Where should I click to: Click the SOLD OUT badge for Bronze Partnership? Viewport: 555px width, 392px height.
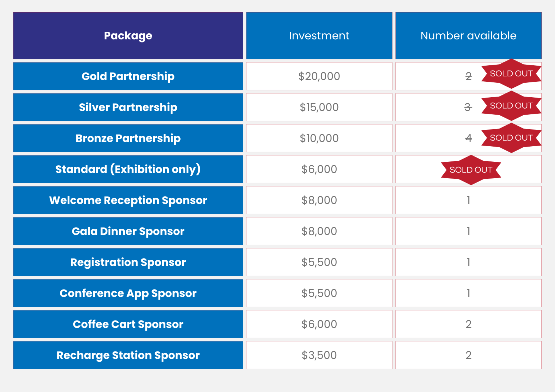click(511, 138)
